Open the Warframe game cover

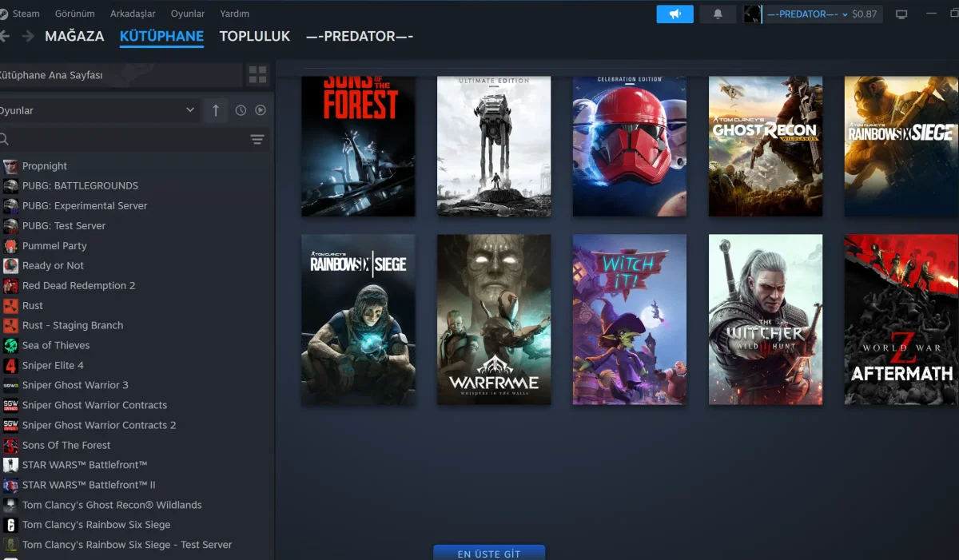pyautogui.click(x=493, y=319)
